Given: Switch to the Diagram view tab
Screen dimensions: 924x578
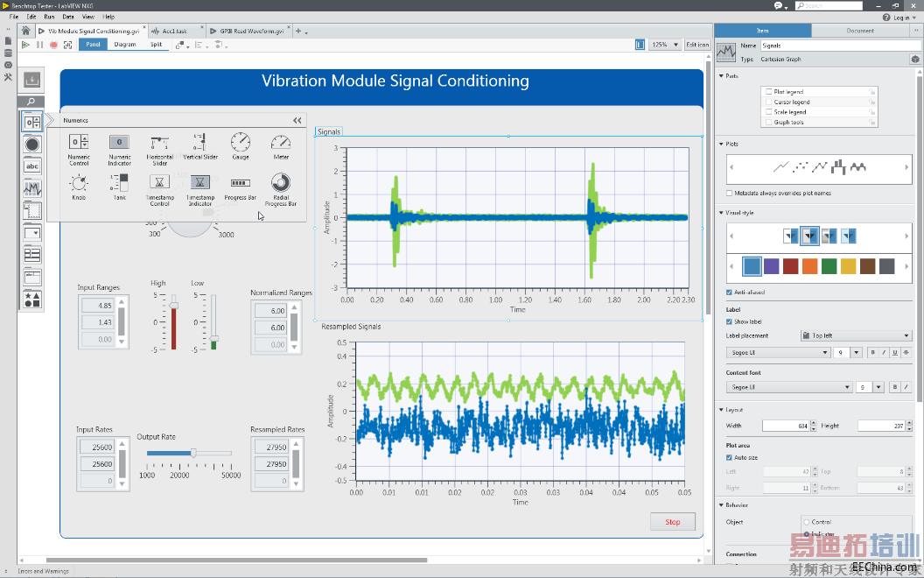Looking at the screenshot, I should point(125,45).
